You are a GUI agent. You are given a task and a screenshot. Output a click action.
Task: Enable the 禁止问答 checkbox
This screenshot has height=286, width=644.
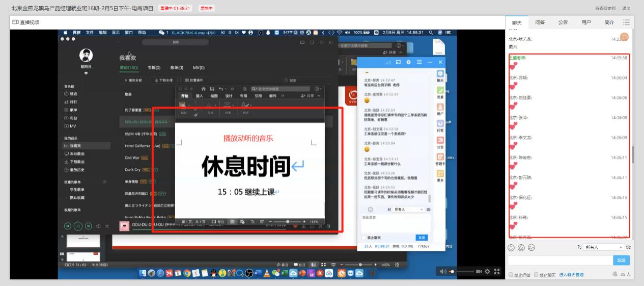point(511,275)
